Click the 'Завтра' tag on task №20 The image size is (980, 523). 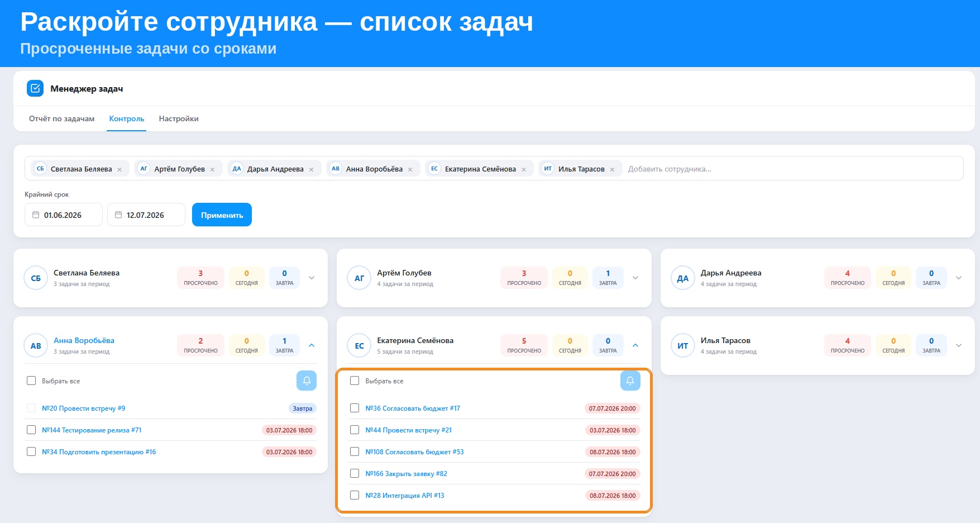(x=303, y=408)
